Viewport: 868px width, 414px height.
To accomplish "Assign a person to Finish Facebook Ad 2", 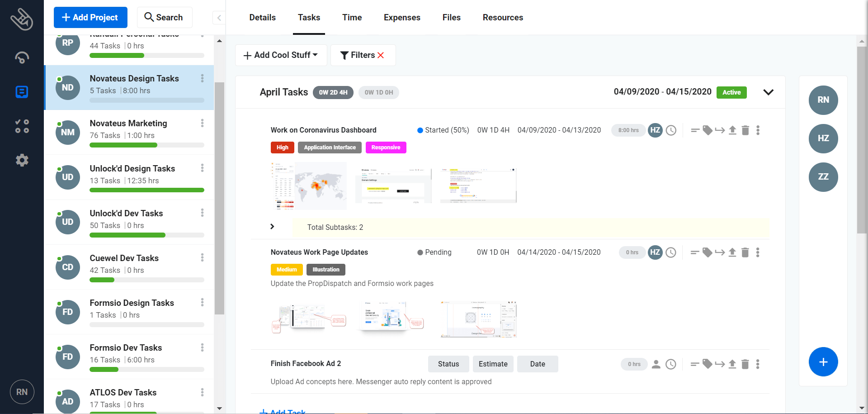I will coord(656,364).
